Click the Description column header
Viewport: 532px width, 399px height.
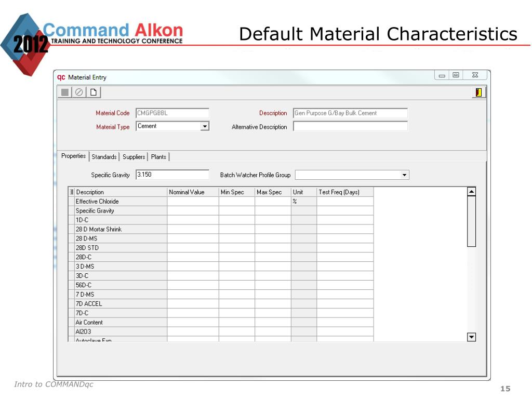pyautogui.click(x=121, y=192)
